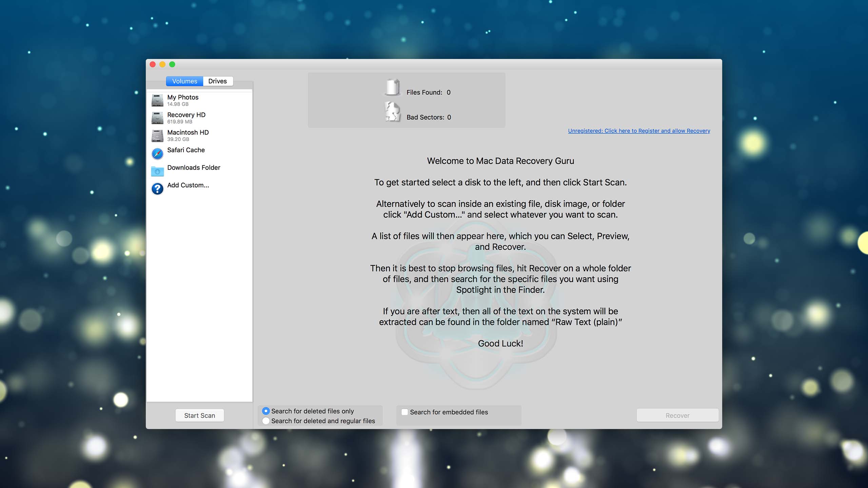868x488 pixels.
Task: Choose the Safari Cache entry label
Action: pyautogui.click(x=186, y=150)
